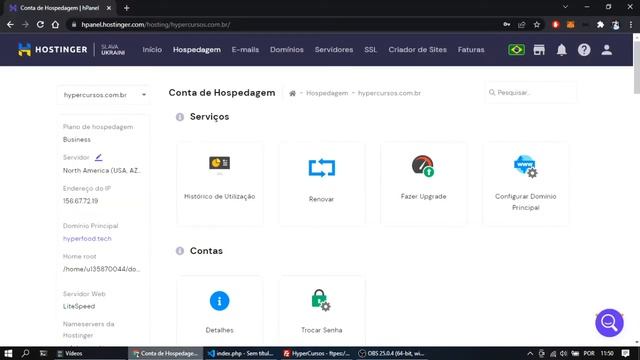
Task: Reload the page in browser
Action: 40,24
